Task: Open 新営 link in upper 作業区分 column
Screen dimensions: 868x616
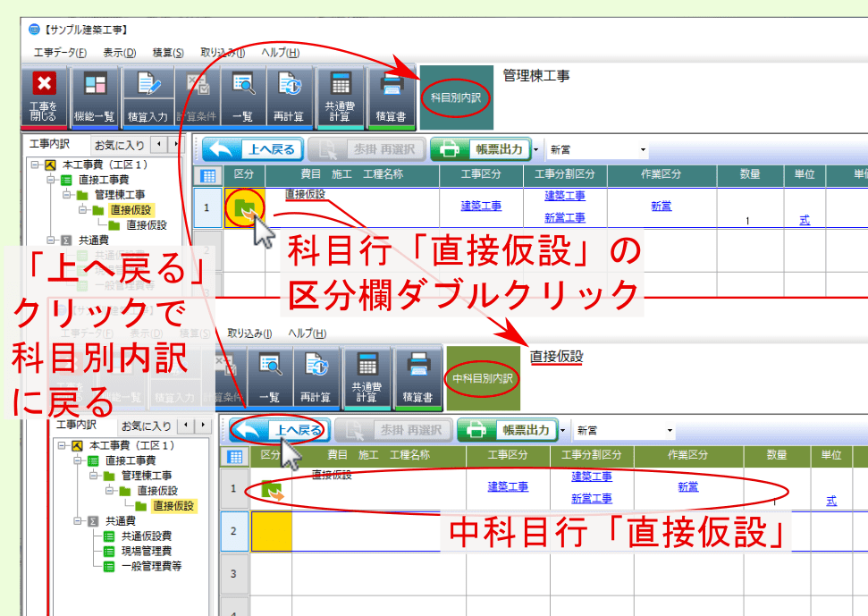Action: coord(661,206)
